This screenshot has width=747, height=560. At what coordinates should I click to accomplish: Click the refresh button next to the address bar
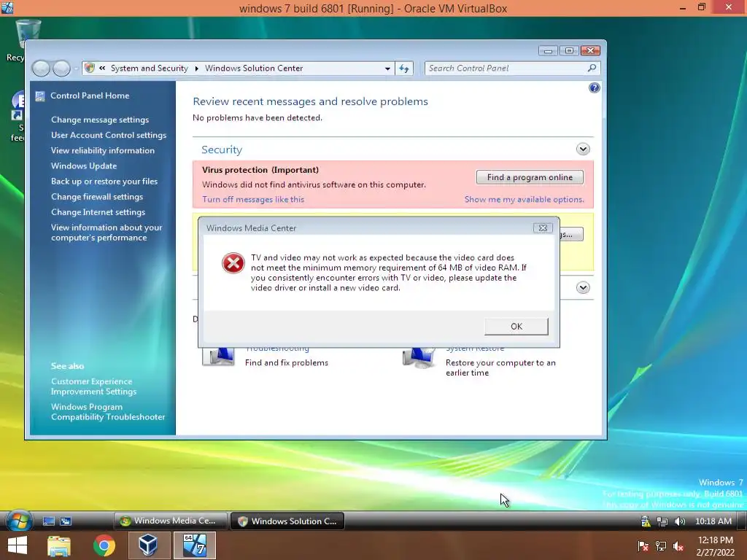click(404, 69)
